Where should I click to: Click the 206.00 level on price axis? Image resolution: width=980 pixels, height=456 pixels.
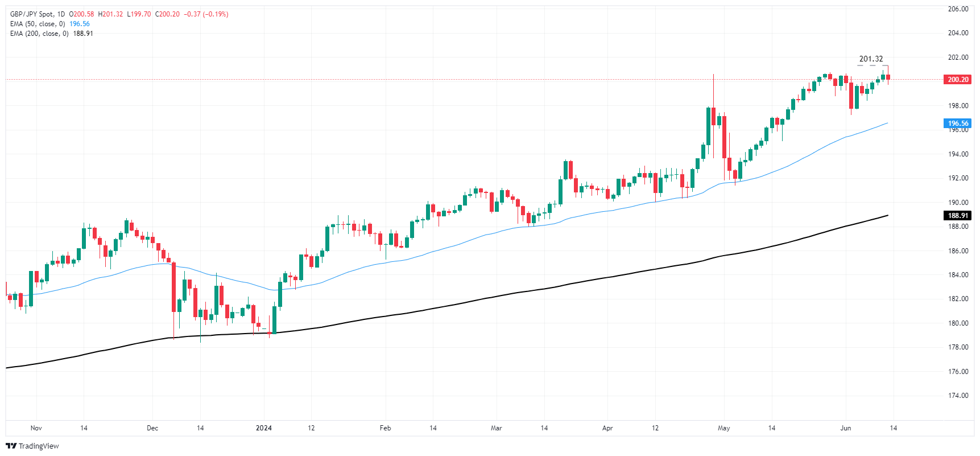(x=958, y=9)
